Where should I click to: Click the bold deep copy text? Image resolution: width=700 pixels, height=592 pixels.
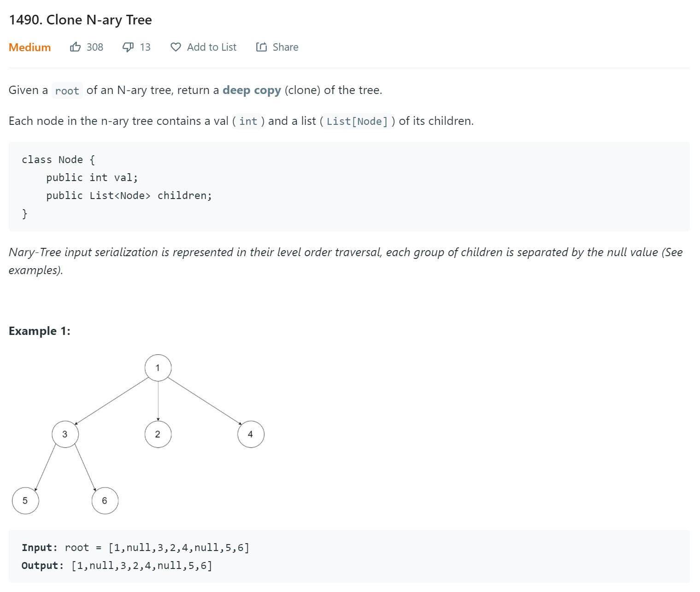[x=252, y=90]
